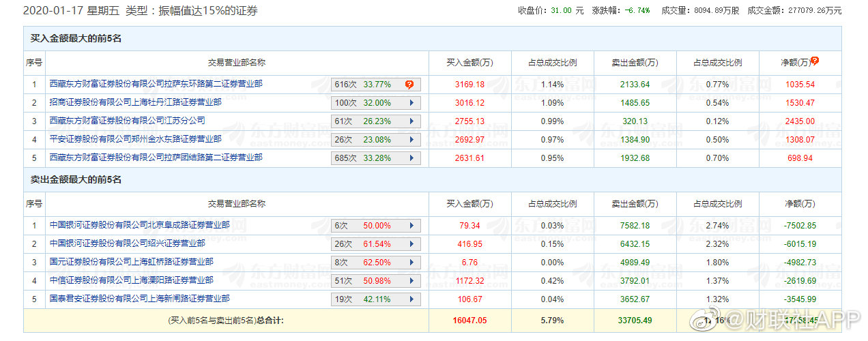Viewport: 868px width, 341px height.
Task: Expand the 8次 62.50% arrow for 国元证券
Action: tap(411, 263)
